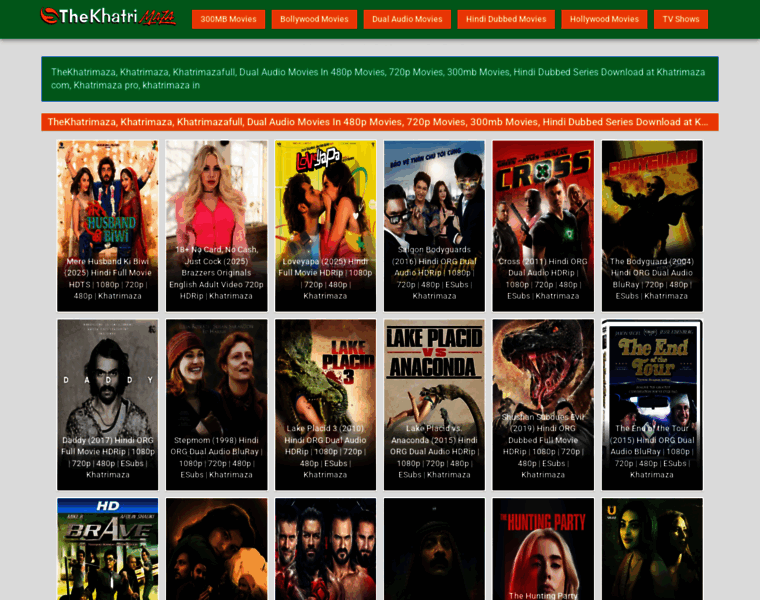Click The End of the Tour caption

pyautogui.click(x=652, y=452)
